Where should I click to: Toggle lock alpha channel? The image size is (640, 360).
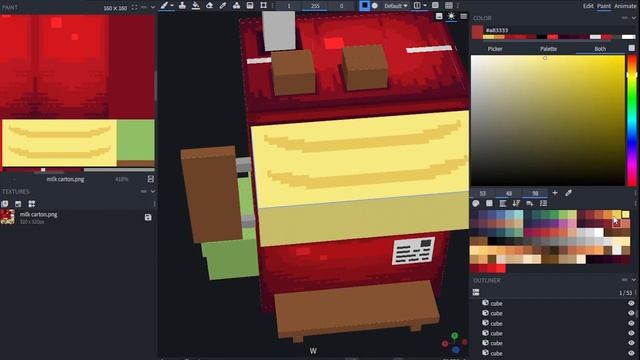coord(436,5)
